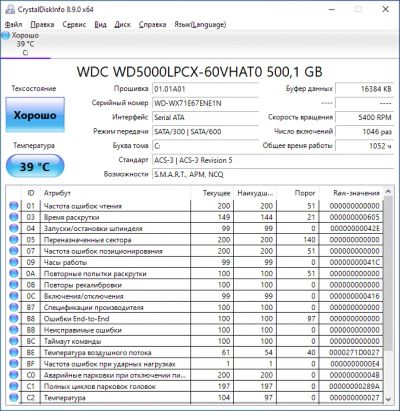Open the Язык(Language) menu

(200, 24)
